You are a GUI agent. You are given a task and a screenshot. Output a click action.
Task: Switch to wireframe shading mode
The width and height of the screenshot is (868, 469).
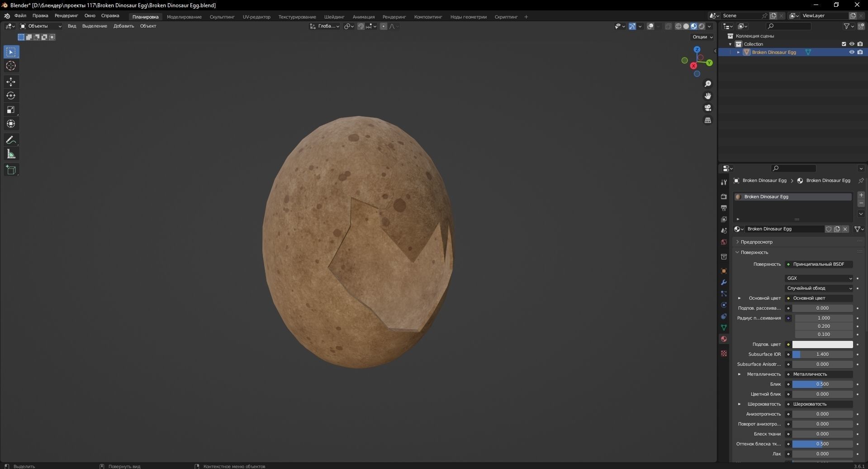[x=678, y=26]
